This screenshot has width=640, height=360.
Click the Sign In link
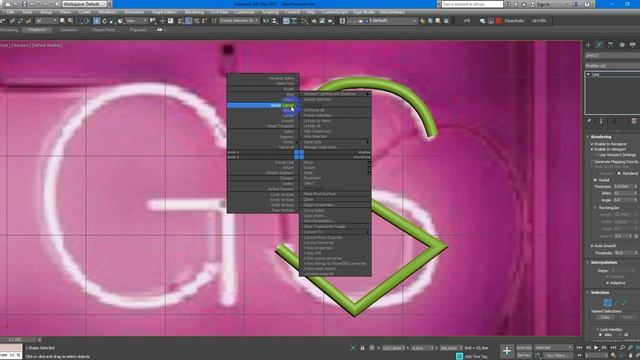point(543,4)
